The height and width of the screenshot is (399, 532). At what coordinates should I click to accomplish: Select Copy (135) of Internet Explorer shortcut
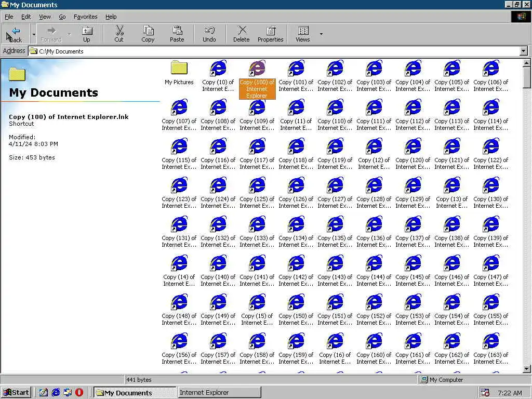point(335,232)
